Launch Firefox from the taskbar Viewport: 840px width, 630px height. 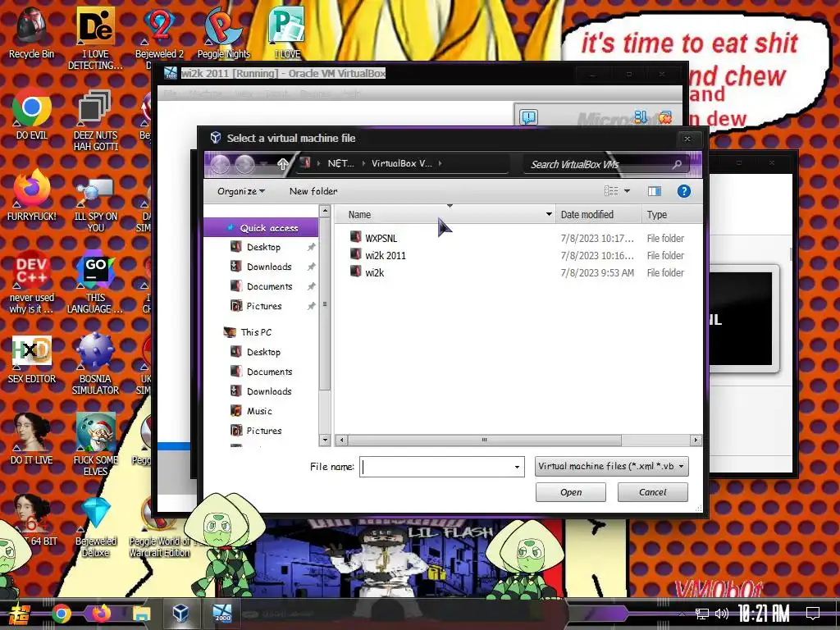(101, 614)
